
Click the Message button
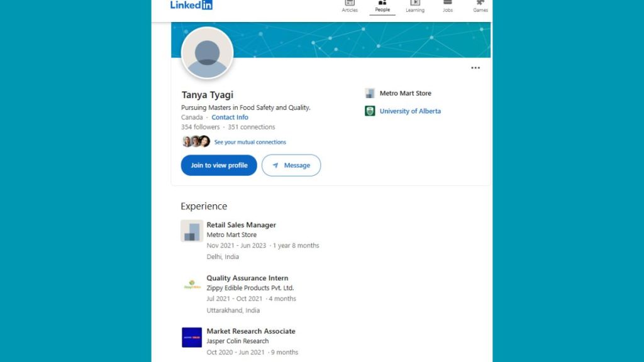click(291, 165)
